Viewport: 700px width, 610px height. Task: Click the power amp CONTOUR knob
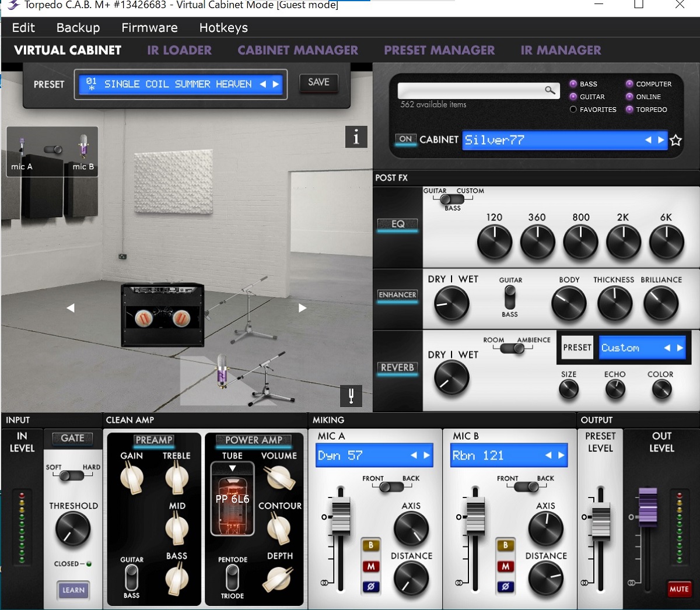click(279, 528)
